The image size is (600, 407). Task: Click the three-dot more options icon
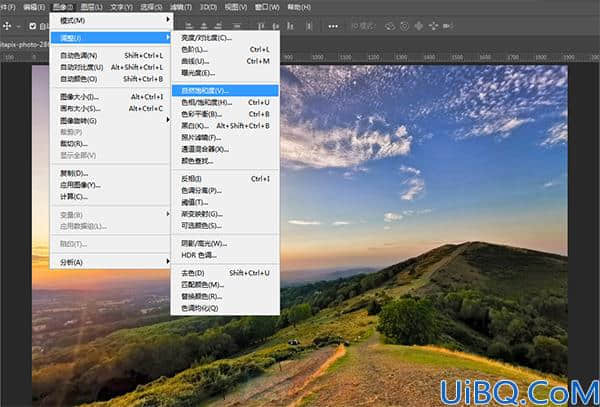pos(333,26)
